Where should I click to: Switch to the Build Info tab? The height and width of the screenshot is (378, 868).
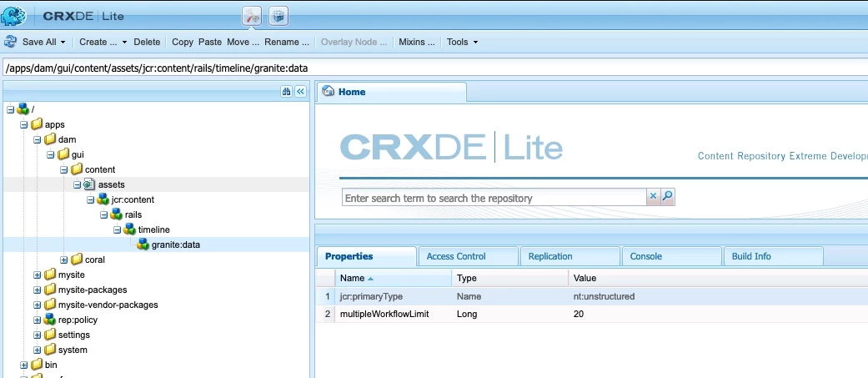[773, 257]
